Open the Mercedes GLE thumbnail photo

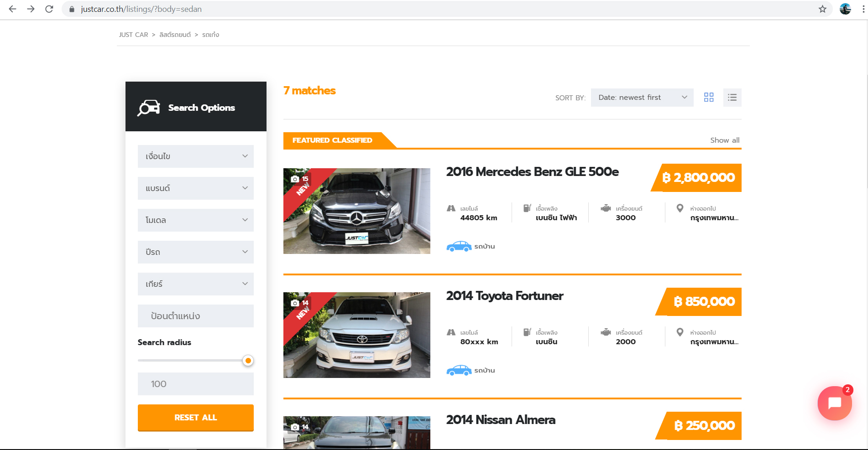tap(357, 211)
